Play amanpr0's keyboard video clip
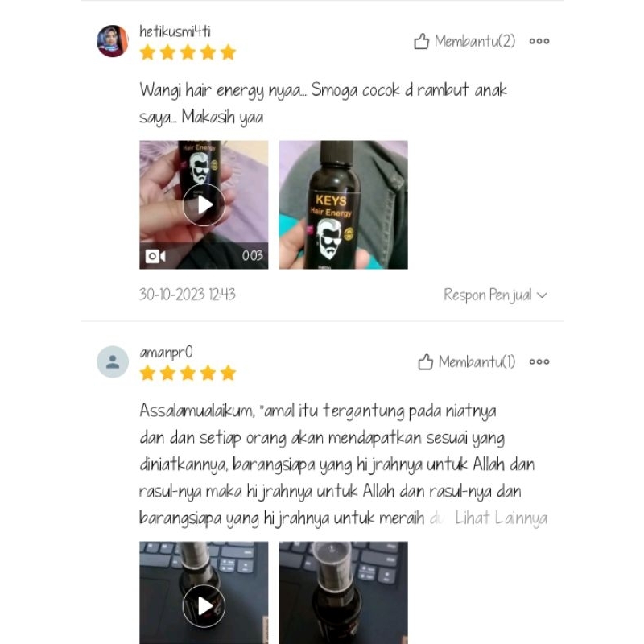The image size is (644, 644). [204, 605]
